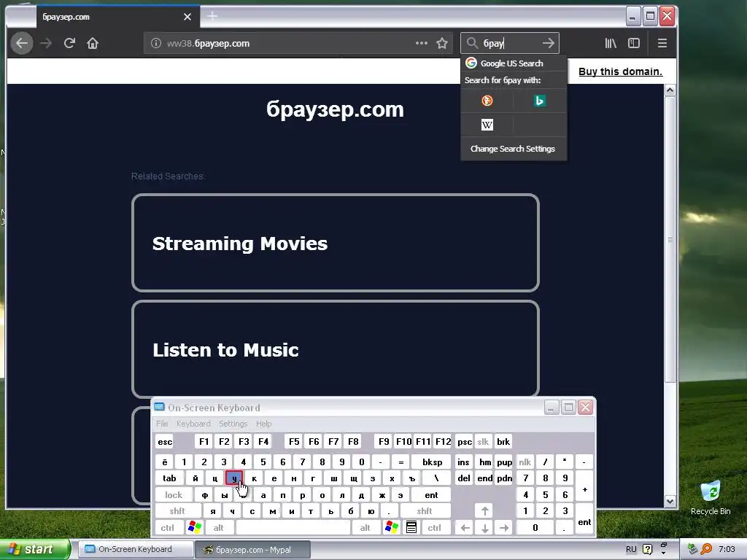
Task: Open File menu in On-Screen Keyboard
Action: (x=162, y=424)
